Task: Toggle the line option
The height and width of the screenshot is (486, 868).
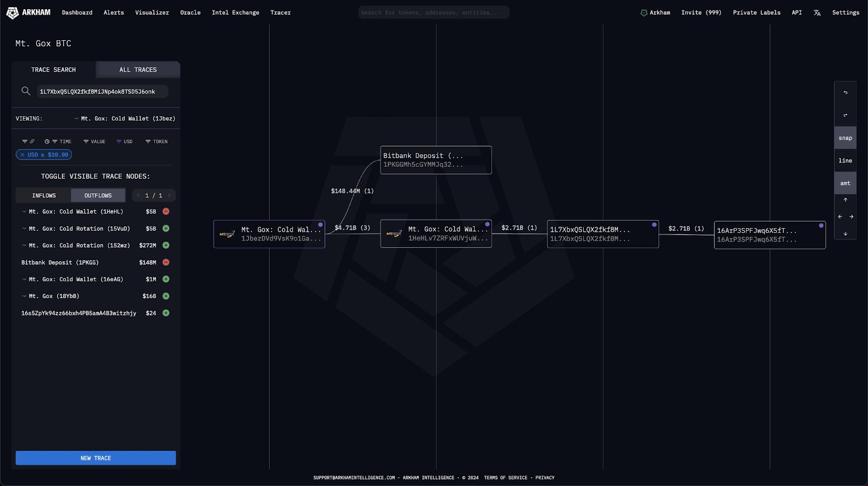Action: (x=845, y=161)
